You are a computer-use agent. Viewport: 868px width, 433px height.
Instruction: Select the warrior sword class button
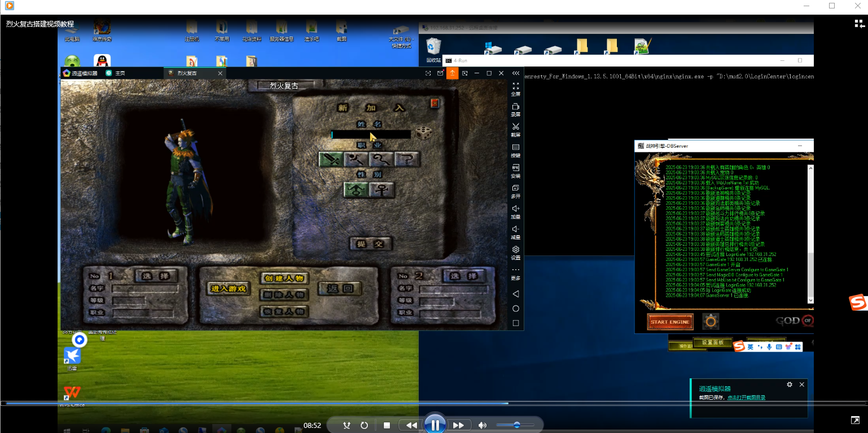(x=331, y=160)
